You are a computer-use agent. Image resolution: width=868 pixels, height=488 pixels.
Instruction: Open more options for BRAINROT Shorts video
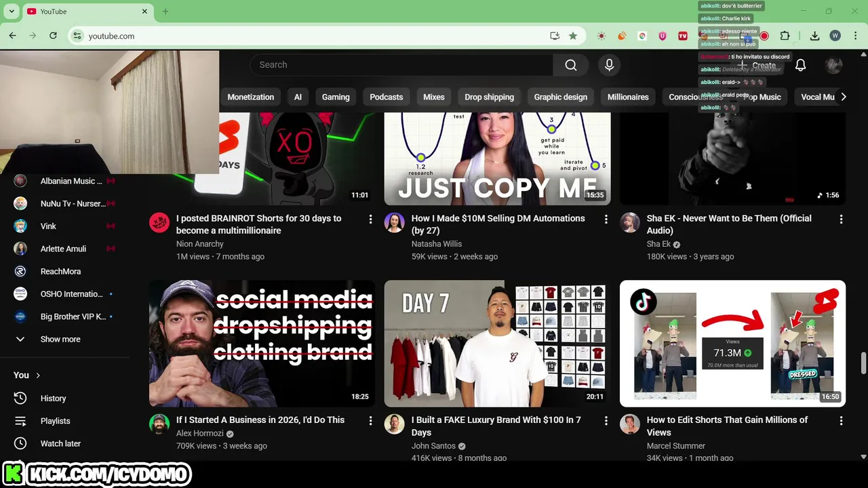pyautogui.click(x=370, y=219)
